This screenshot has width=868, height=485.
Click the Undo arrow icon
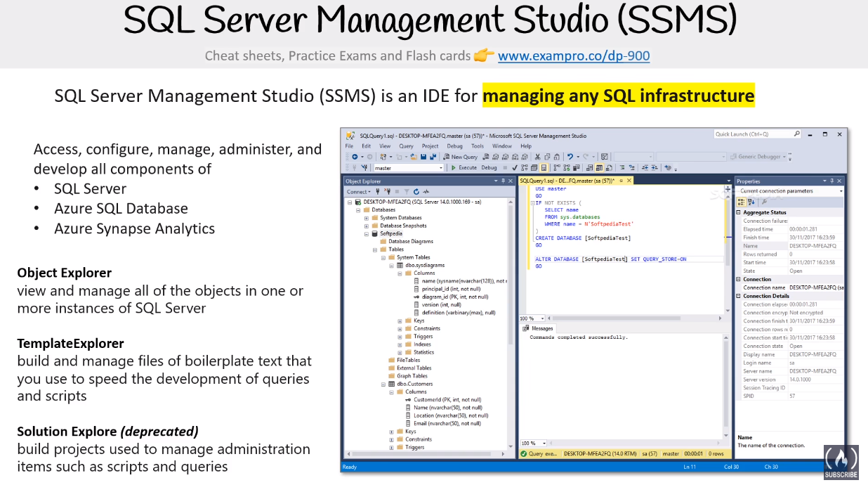pyautogui.click(x=570, y=157)
